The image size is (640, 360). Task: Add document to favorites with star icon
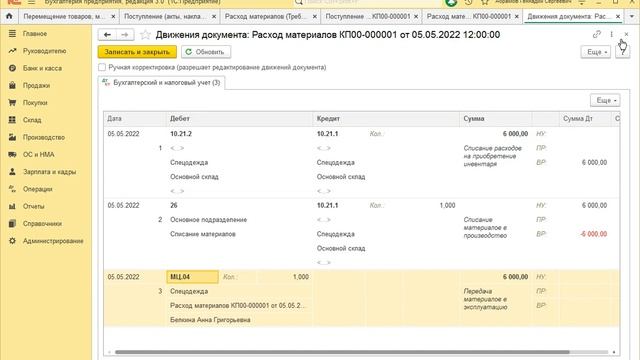[x=145, y=35]
